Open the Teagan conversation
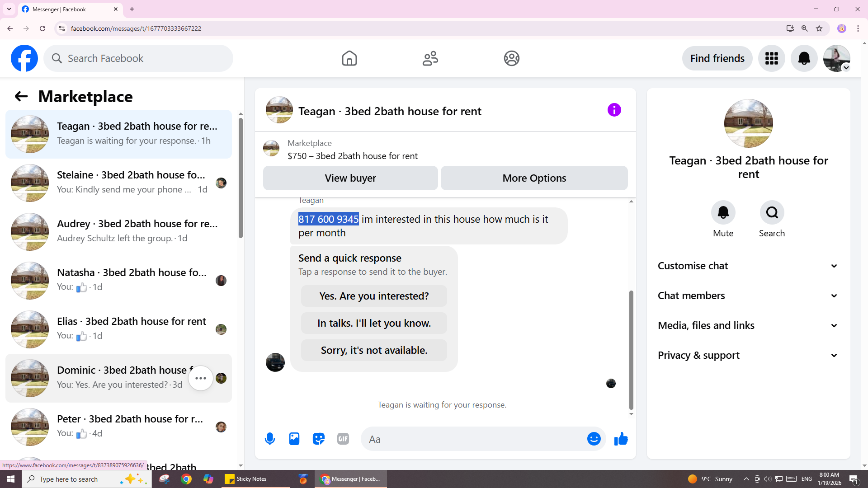The height and width of the screenshot is (488, 868). pyautogui.click(x=118, y=134)
